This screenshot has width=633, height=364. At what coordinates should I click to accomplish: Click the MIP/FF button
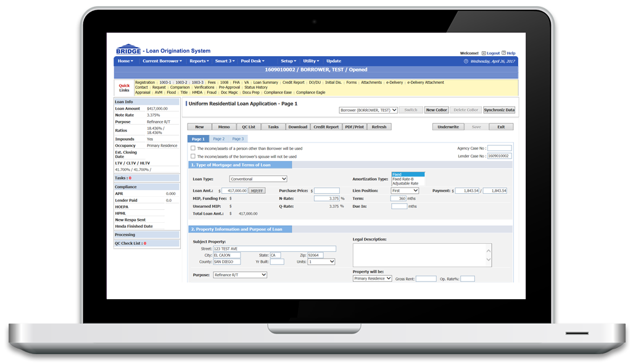pos(257,191)
